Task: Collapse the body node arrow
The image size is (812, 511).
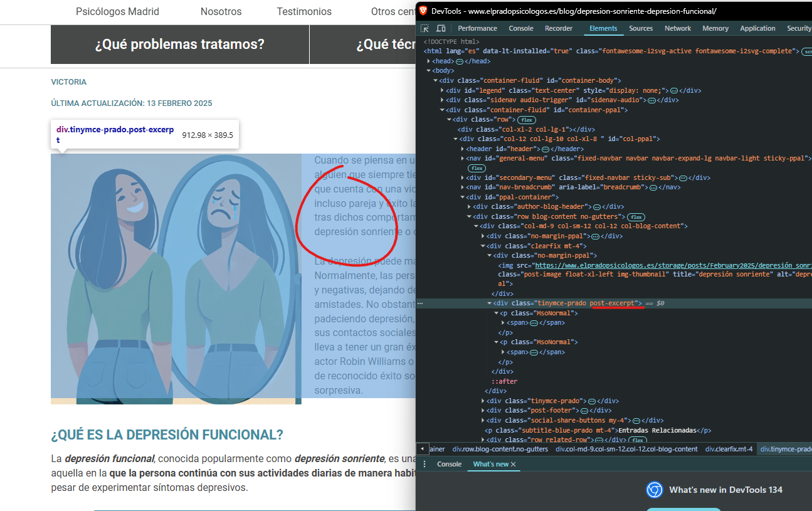Action: pos(428,71)
